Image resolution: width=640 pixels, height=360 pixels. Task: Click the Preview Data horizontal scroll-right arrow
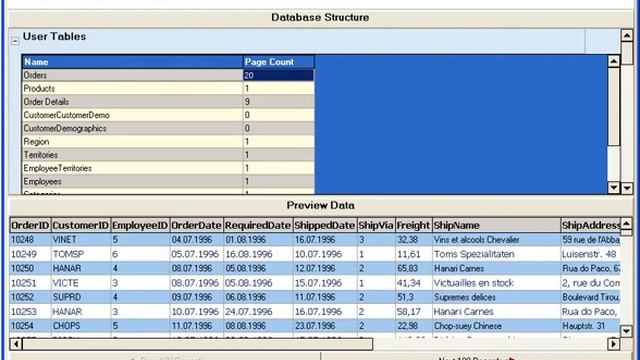tap(613, 344)
